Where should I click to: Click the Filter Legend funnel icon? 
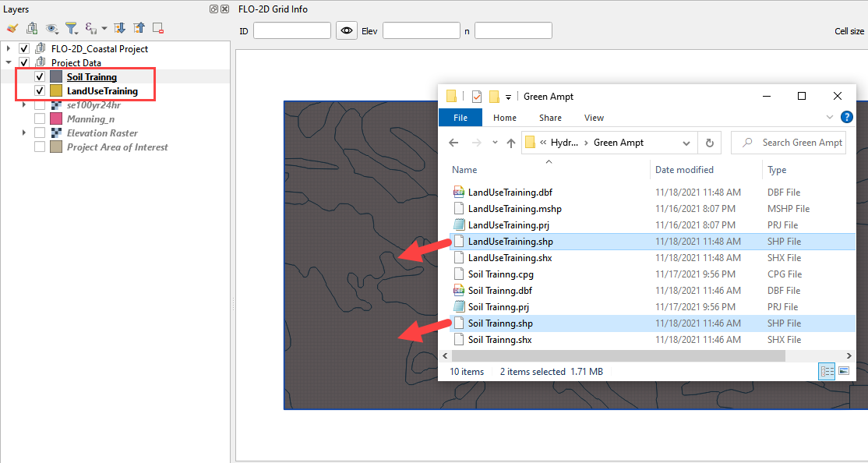coord(71,29)
